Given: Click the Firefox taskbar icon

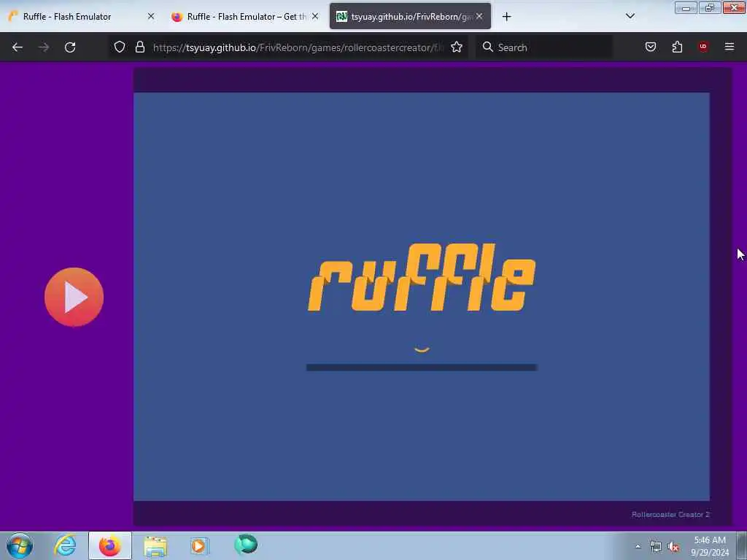Looking at the screenshot, I should (110, 545).
